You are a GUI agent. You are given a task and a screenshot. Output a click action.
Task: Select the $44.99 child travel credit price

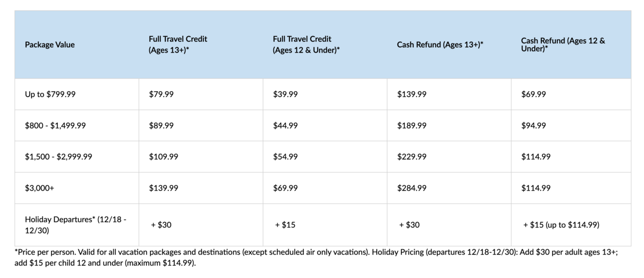tap(286, 126)
